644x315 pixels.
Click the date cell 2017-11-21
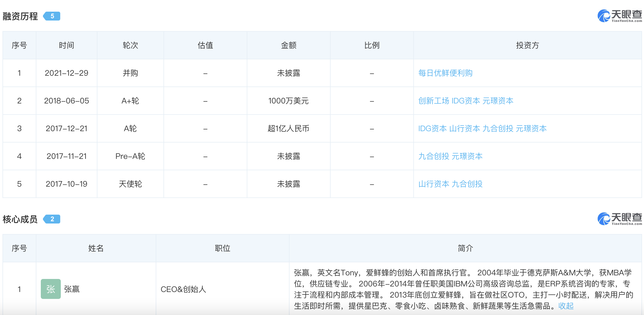[x=67, y=156]
